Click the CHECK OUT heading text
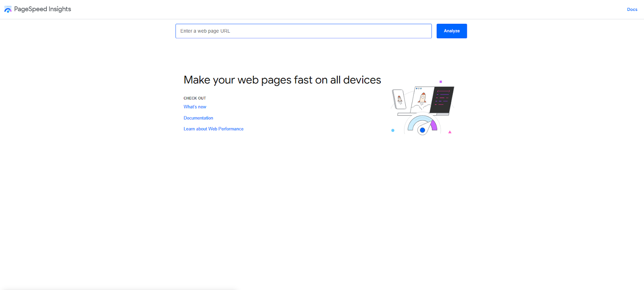The width and height of the screenshot is (644, 290). point(195,98)
